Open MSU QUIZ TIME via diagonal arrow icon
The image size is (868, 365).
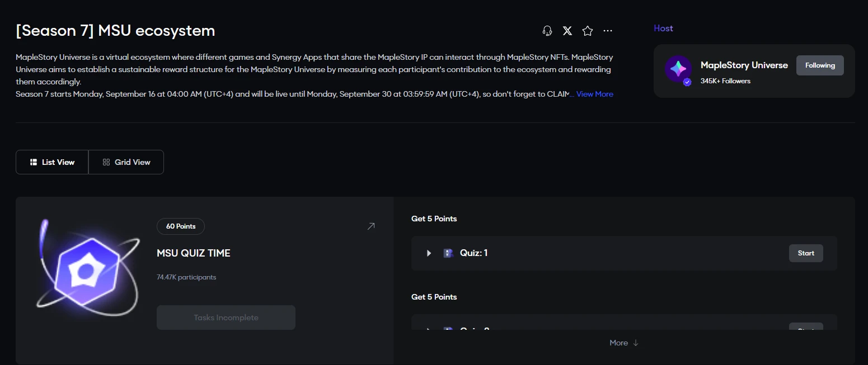tap(370, 226)
